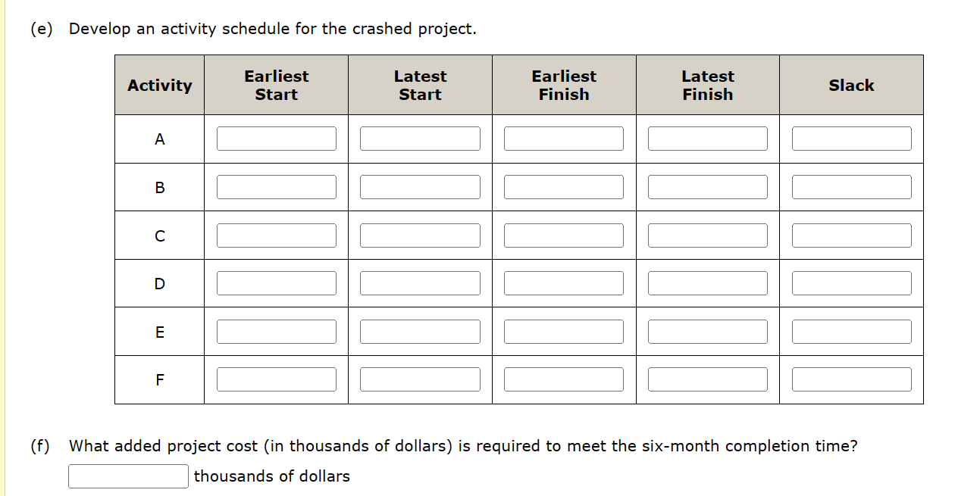Screen dimensions: 980x496
Task: Click the Earliest Finish field for Activity E
Action: point(564,331)
